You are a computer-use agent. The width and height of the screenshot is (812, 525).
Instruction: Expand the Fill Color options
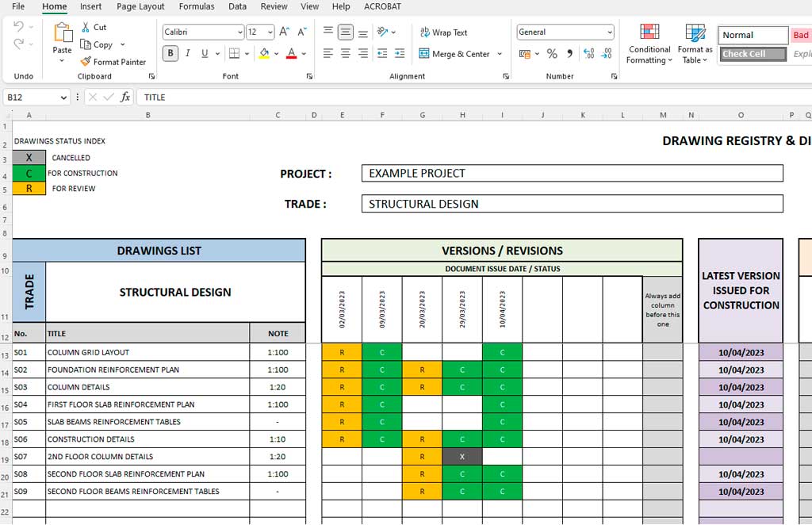[276, 52]
